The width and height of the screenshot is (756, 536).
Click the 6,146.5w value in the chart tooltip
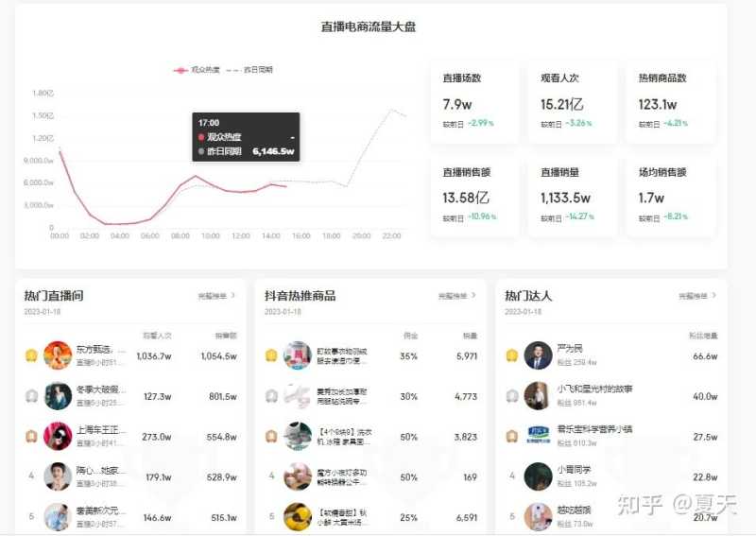pos(273,151)
